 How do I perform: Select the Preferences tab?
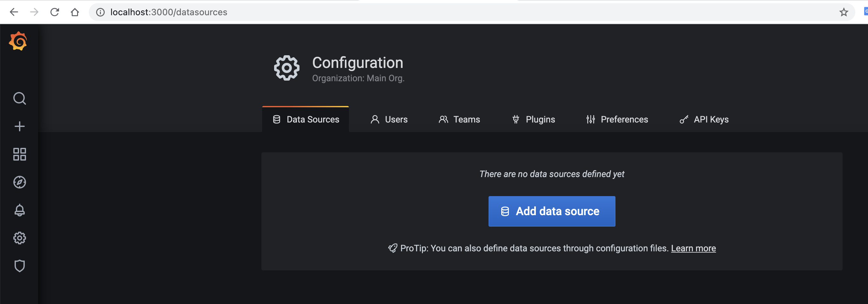[617, 119]
